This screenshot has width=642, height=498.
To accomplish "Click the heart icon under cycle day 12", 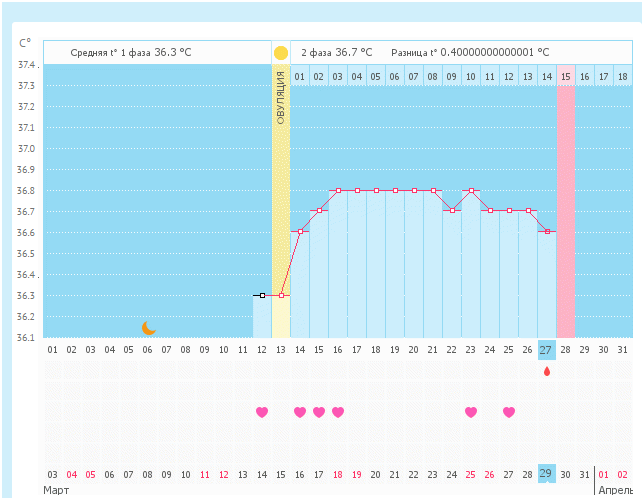I will (x=262, y=412).
